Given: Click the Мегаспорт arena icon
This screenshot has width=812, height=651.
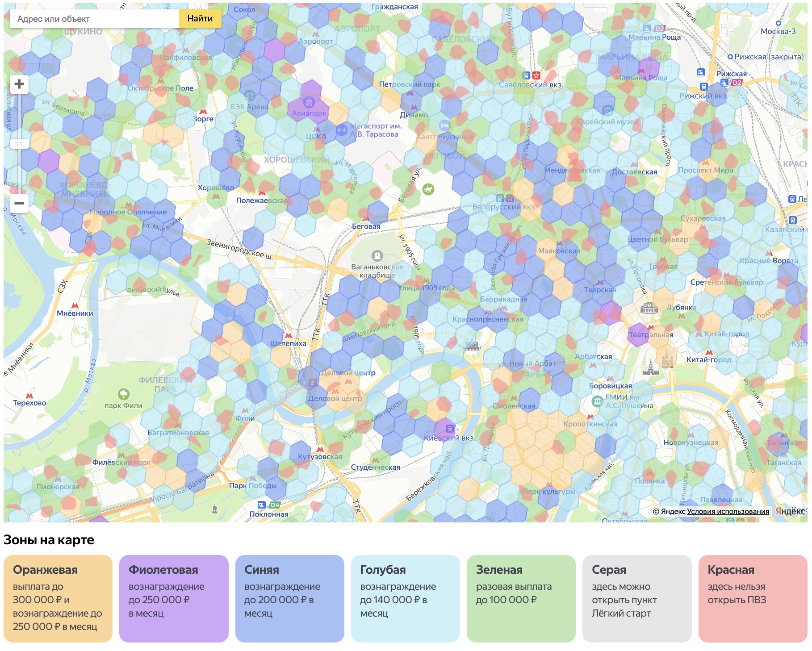Looking at the screenshot, I should (x=342, y=130).
